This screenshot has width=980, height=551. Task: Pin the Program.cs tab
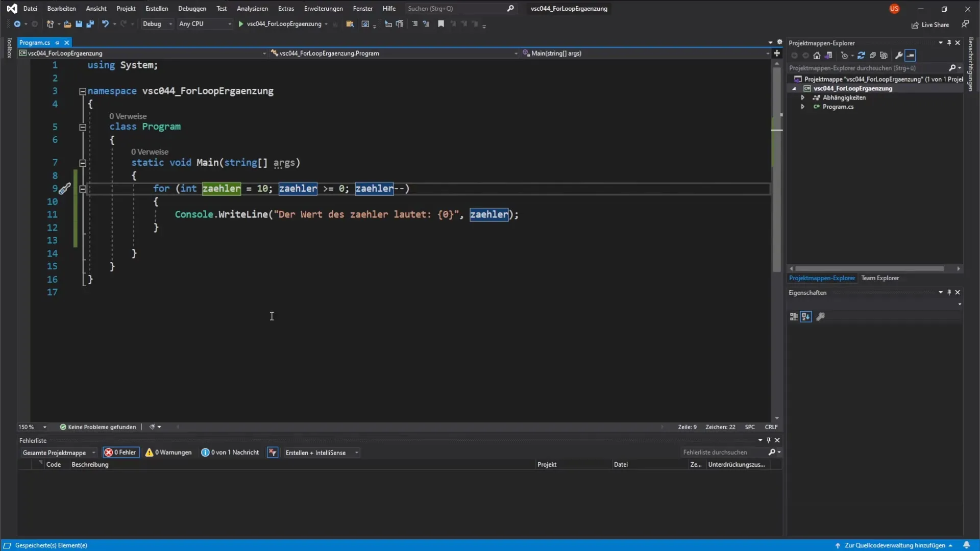click(57, 43)
